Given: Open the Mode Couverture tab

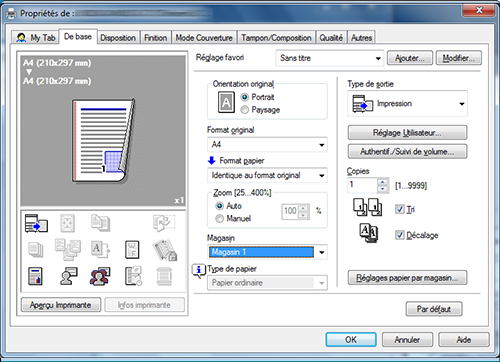Looking at the screenshot, I should coord(204,38).
